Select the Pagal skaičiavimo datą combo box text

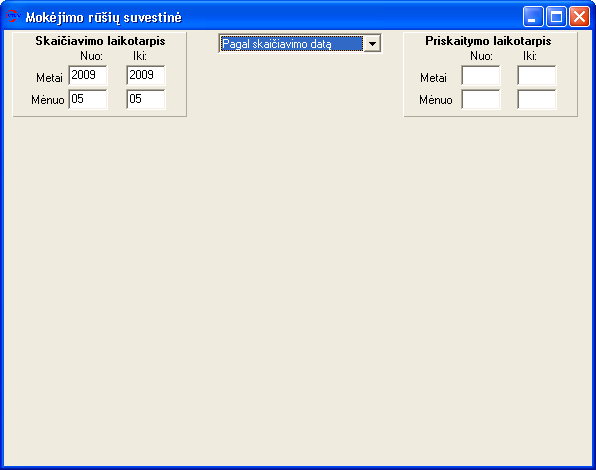point(292,44)
